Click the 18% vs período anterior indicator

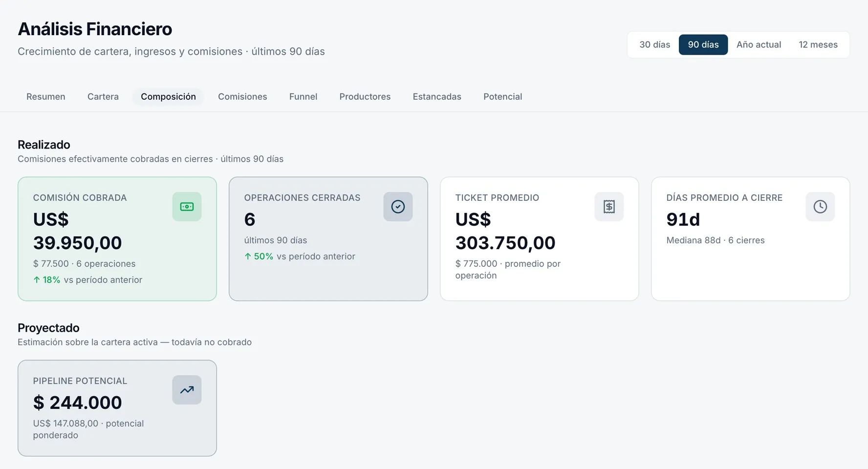[x=87, y=280]
